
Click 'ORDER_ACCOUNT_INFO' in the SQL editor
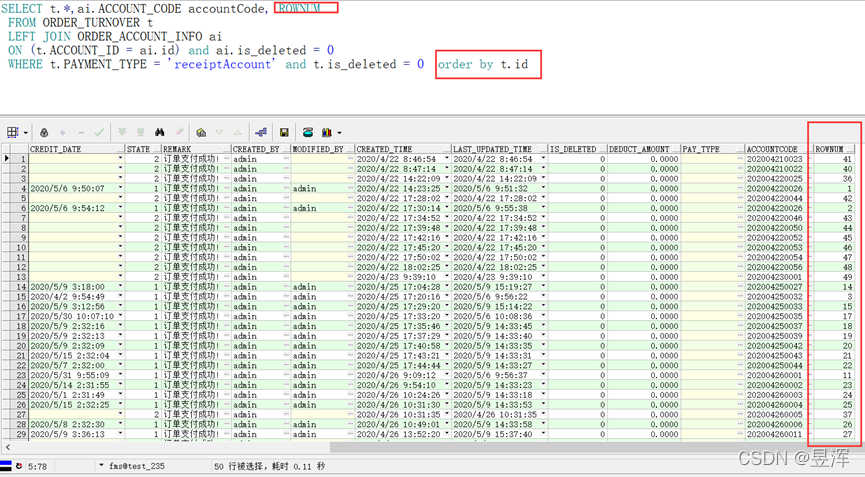[x=140, y=36]
